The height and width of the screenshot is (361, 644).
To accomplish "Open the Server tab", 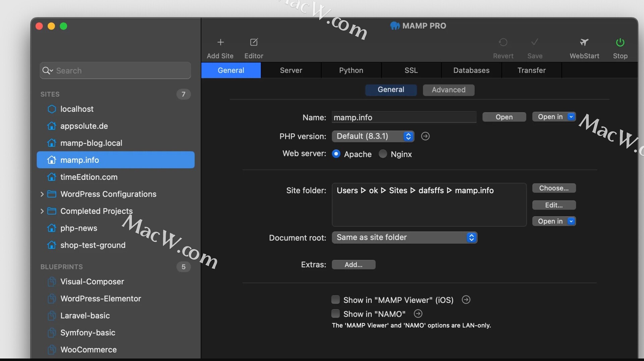I will tap(291, 70).
